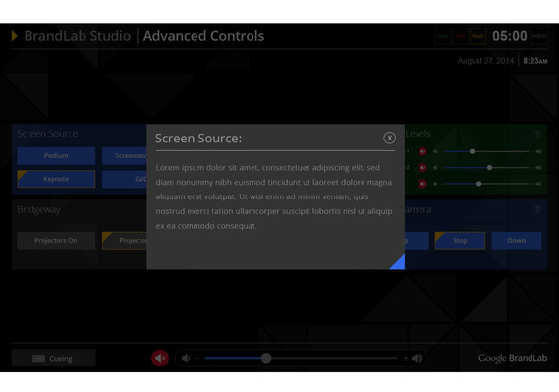The height and width of the screenshot is (392, 559).
Task: Toggle the first Levels channel mute
Action: tap(422, 152)
